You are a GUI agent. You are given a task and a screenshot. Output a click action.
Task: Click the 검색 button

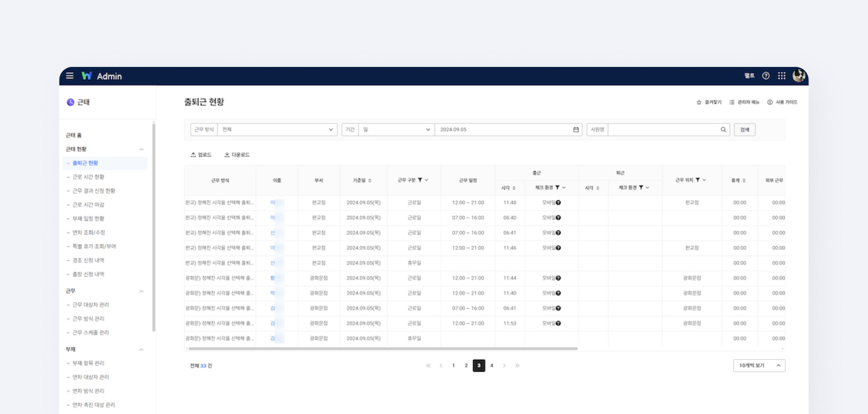(744, 130)
